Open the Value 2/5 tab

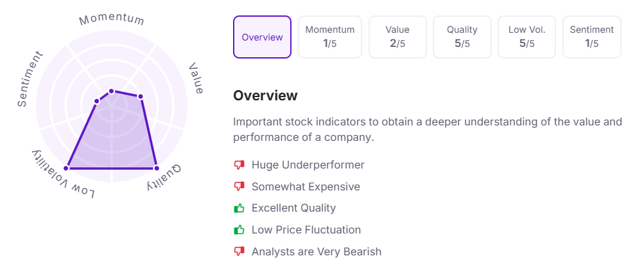[x=397, y=37]
